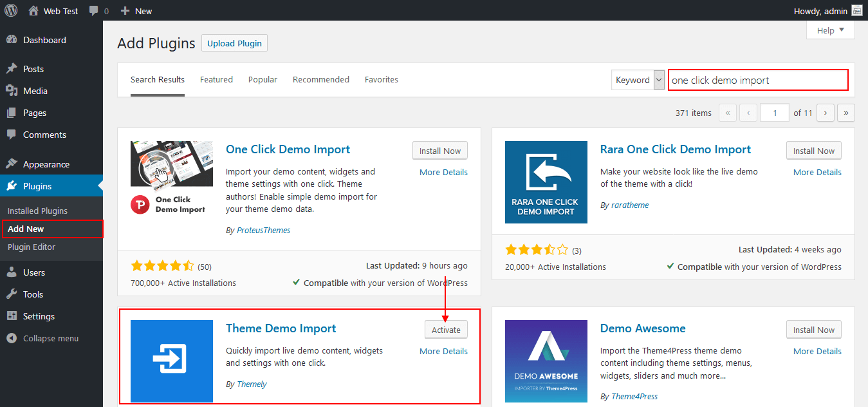View More Details for Demo Awesome
Screen dimensions: 868x407
point(817,351)
